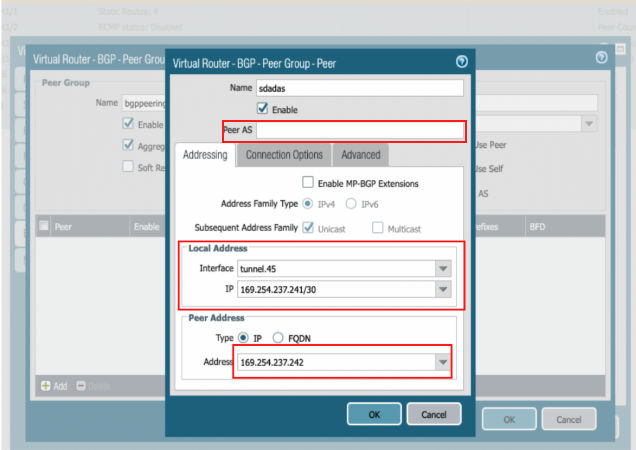
Task: Select FQDN peer address type
Action: 280,338
